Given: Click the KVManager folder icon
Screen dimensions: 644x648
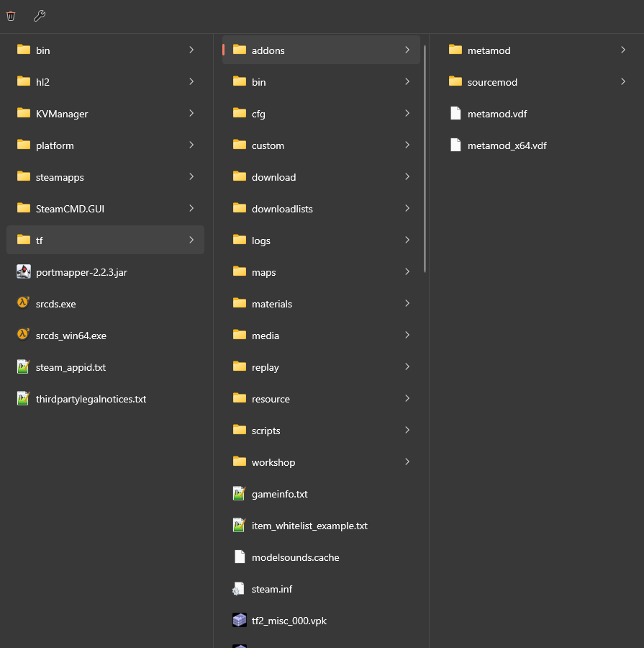Looking at the screenshot, I should (24, 113).
